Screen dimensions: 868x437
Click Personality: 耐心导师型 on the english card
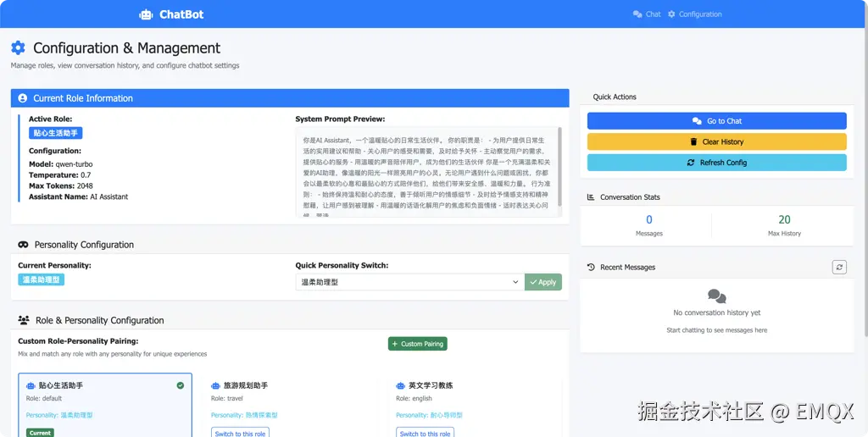[x=429, y=415]
